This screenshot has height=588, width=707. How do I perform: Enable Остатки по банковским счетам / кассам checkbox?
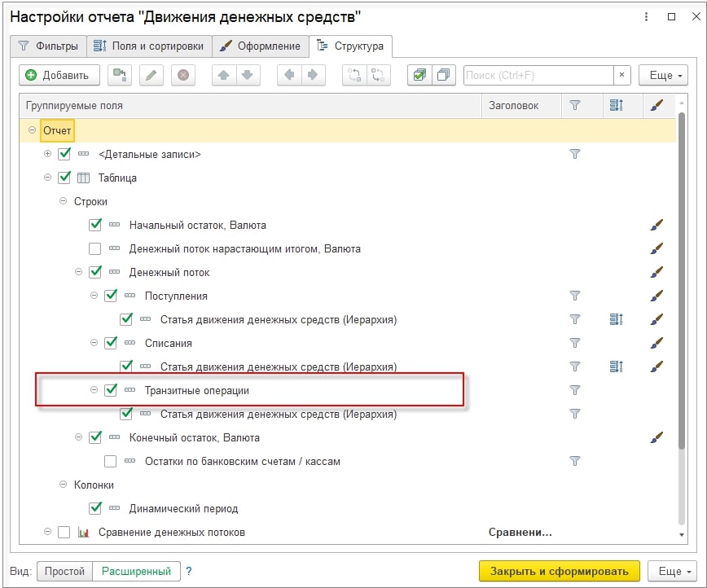[x=111, y=461]
